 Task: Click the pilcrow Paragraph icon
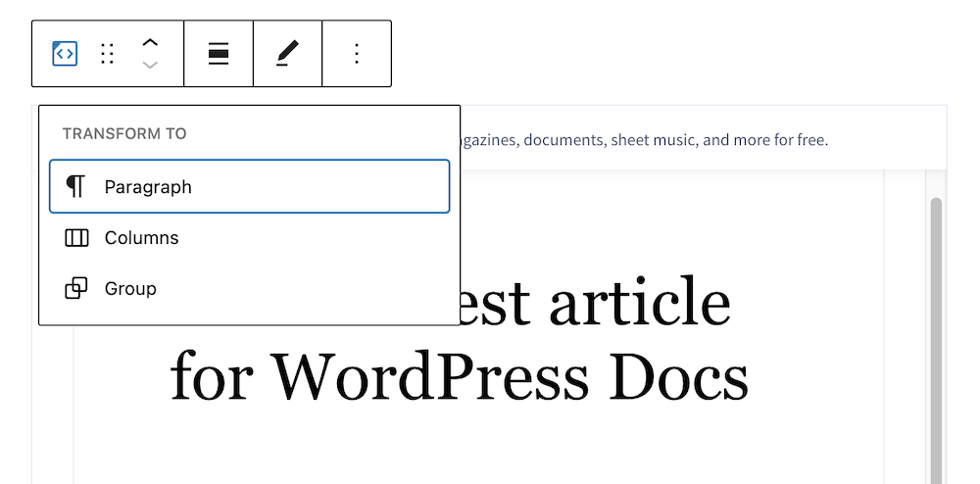[x=75, y=187]
